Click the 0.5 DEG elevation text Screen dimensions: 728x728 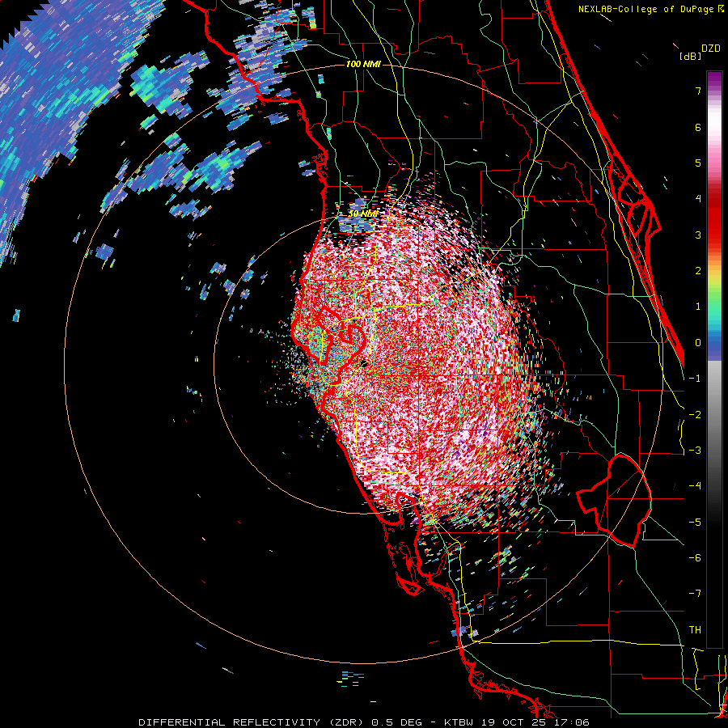pyautogui.click(x=397, y=722)
